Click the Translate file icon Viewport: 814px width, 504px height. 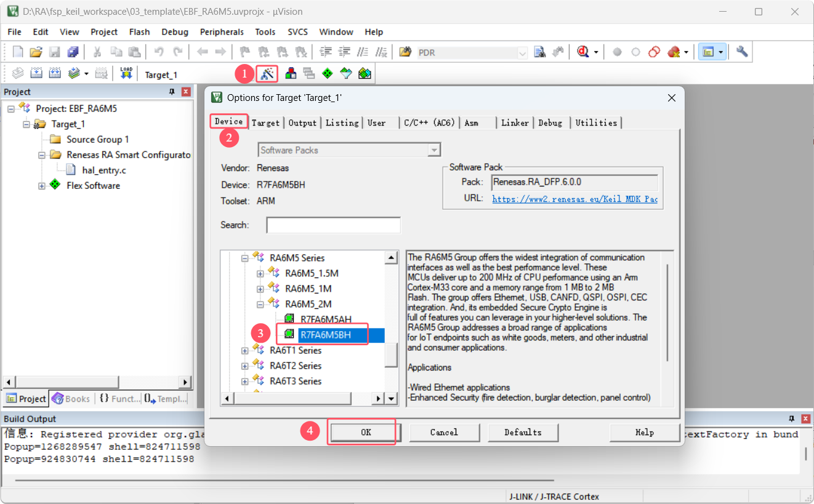[x=18, y=74]
